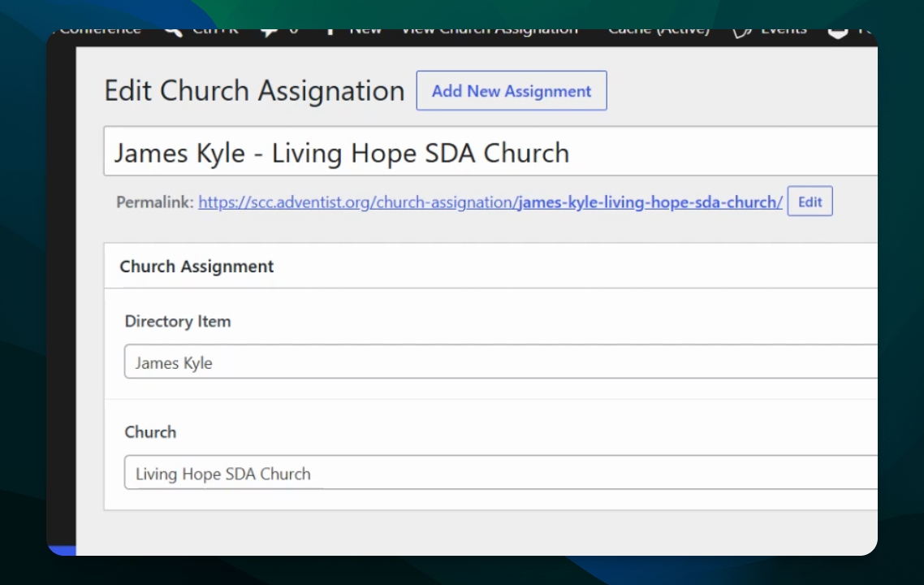
Task: Open the Church select showing Living Hope SDA Church
Action: (x=500, y=472)
